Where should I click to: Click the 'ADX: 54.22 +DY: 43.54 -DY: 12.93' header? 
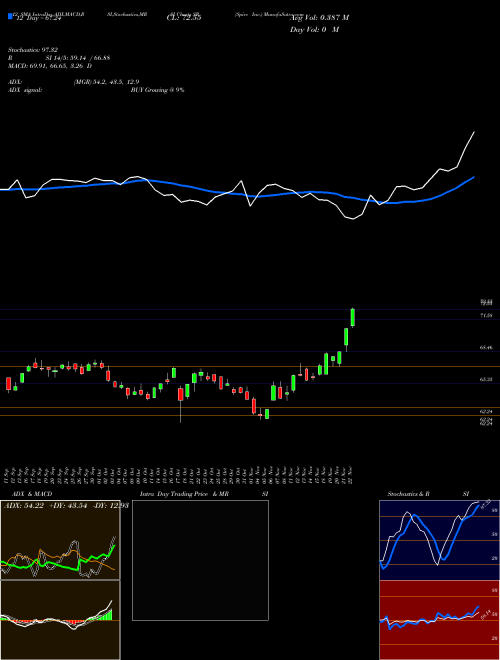point(66,505)
